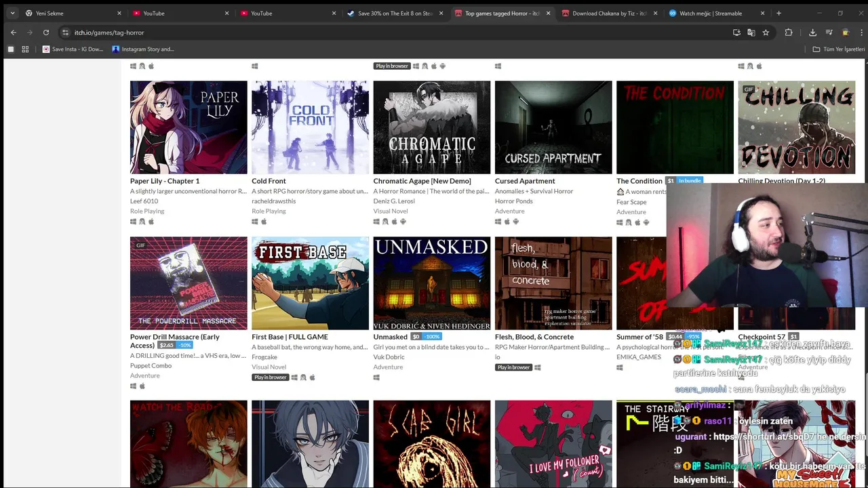Switch to 'Watch meğic | Streamable' tab
The width and height of the screenshot is (868, 488).
717,13
